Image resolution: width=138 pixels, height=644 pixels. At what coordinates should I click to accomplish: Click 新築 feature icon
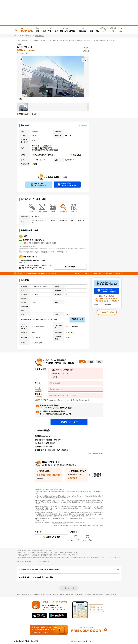pos(32,208)
